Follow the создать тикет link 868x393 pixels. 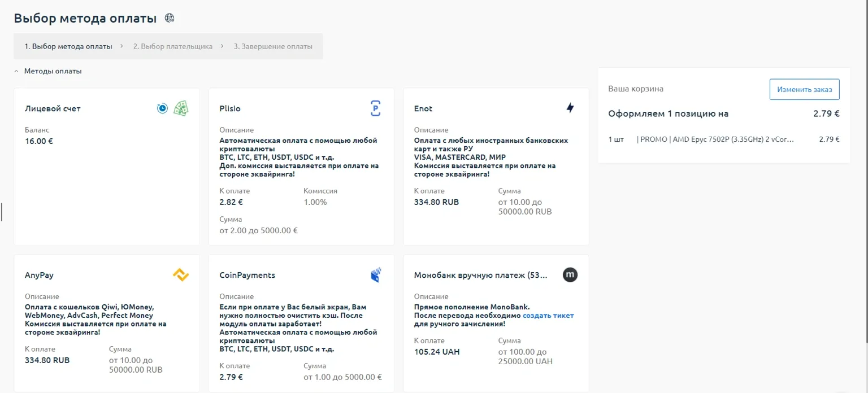point(548,316)
